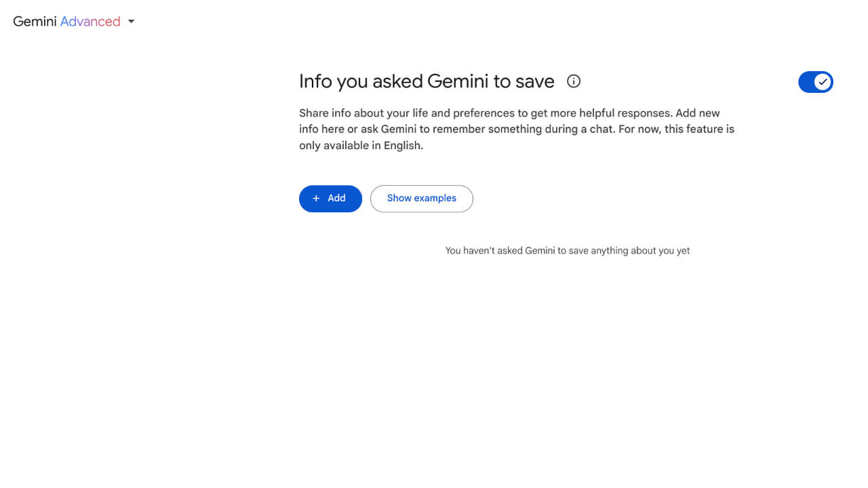Select the Gemini logo text
This screenshot has width=868, height=488.
(x=33, y=21)
